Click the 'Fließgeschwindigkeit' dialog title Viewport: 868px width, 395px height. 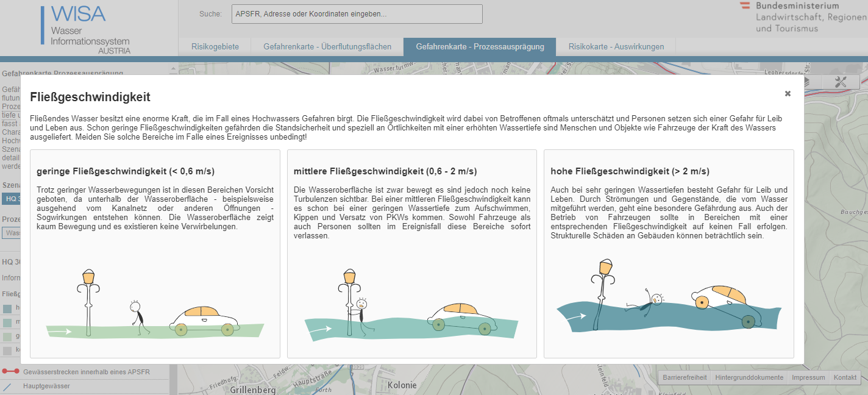click(x=90, y=97)
